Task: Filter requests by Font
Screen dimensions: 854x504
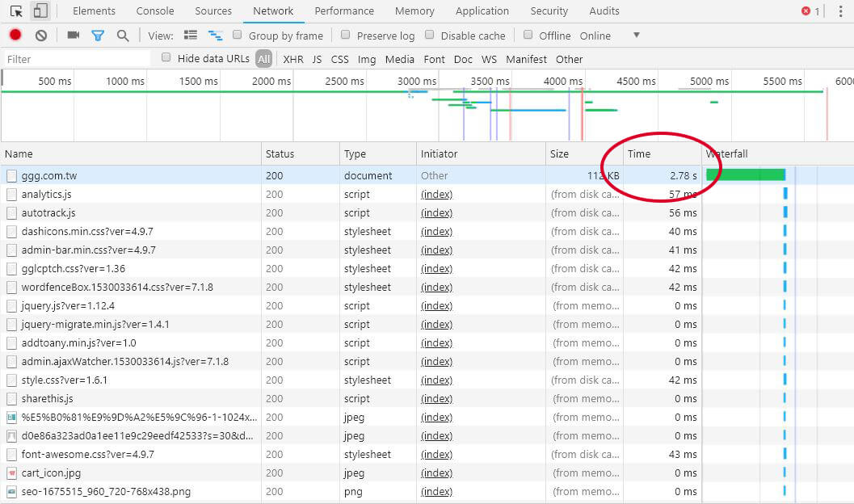Action: [x=434, y=59]
